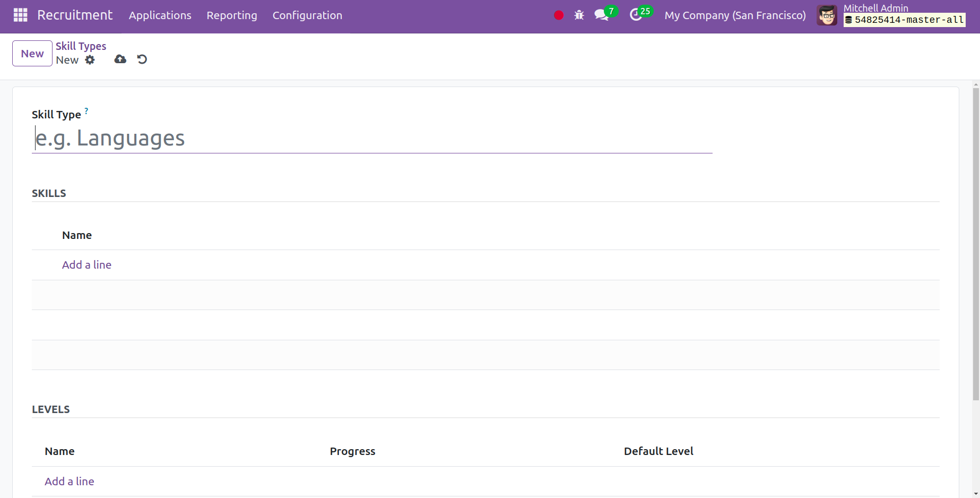The image size is (980, 498).
Task: Click the Levels Name column header
Action: pyautogui.click(x=59, y=451)
